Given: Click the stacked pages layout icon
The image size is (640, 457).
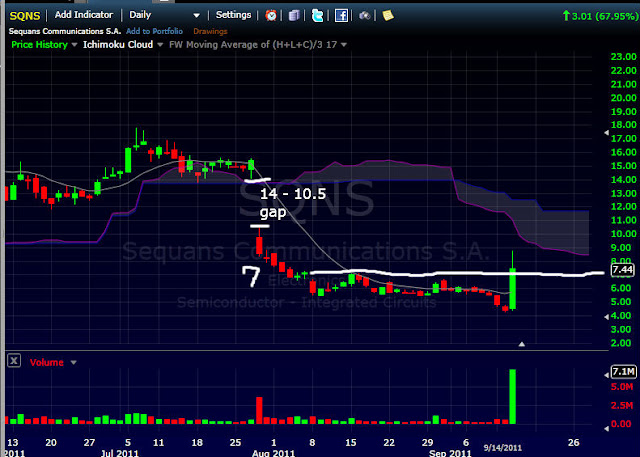Looking at the screenshot, I should (x=294, y=16).
